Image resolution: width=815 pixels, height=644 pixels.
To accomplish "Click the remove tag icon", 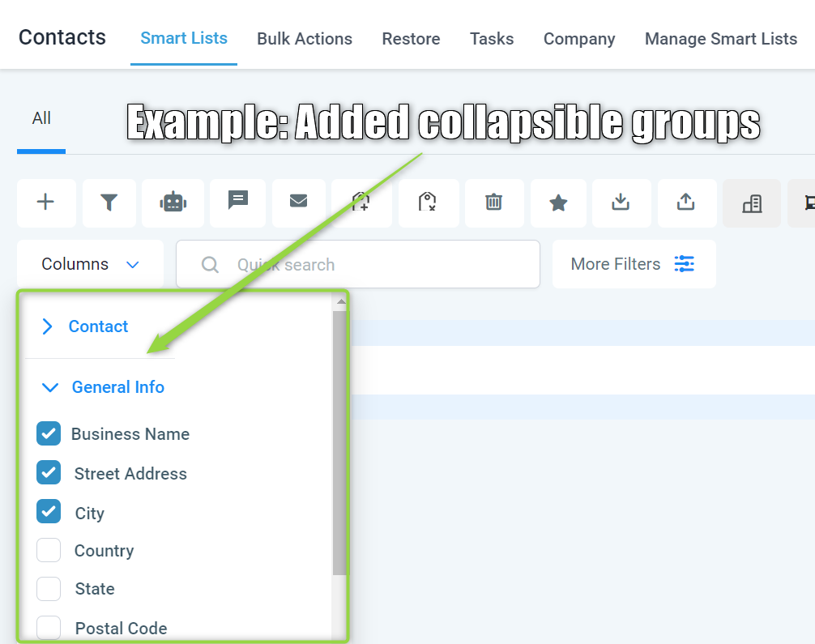I will (x=428, y=203).
